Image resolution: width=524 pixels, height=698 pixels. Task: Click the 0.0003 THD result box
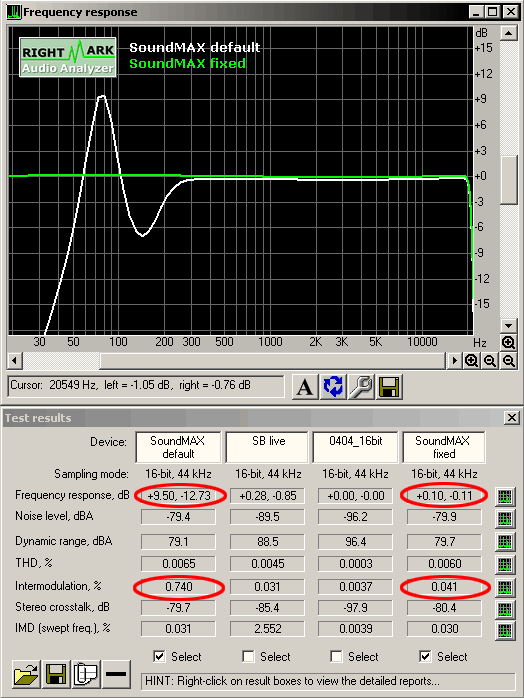point(355,564)
